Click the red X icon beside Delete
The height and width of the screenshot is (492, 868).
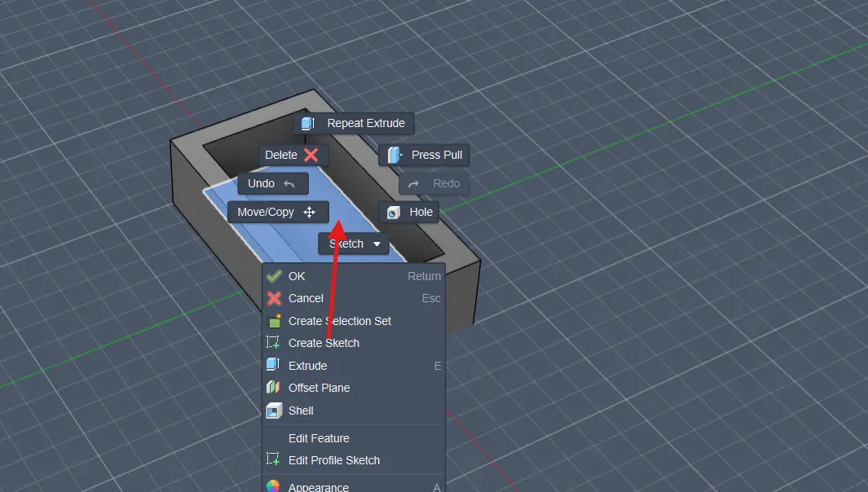pos(311,155)
